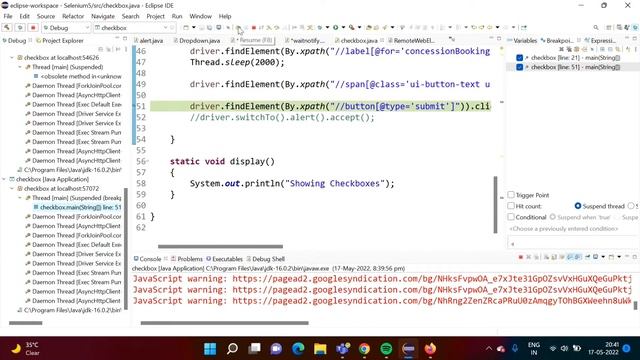640x360 pixels.
Task: Click first googlesyndication link in console
Action: (x=432, y=279)
